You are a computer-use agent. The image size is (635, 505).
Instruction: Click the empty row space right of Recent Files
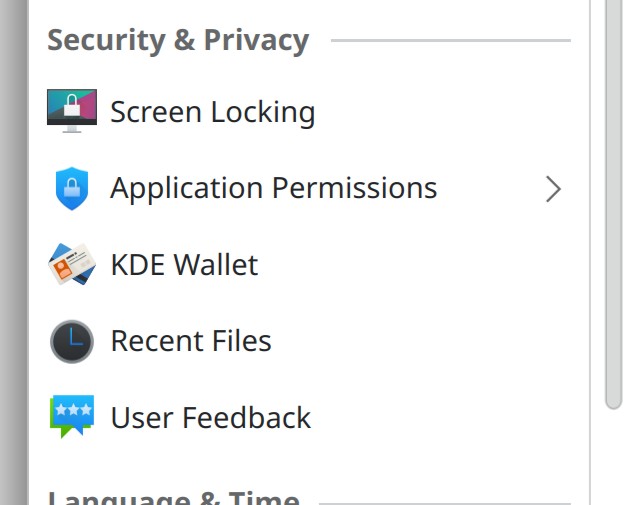tap(420, 341)
